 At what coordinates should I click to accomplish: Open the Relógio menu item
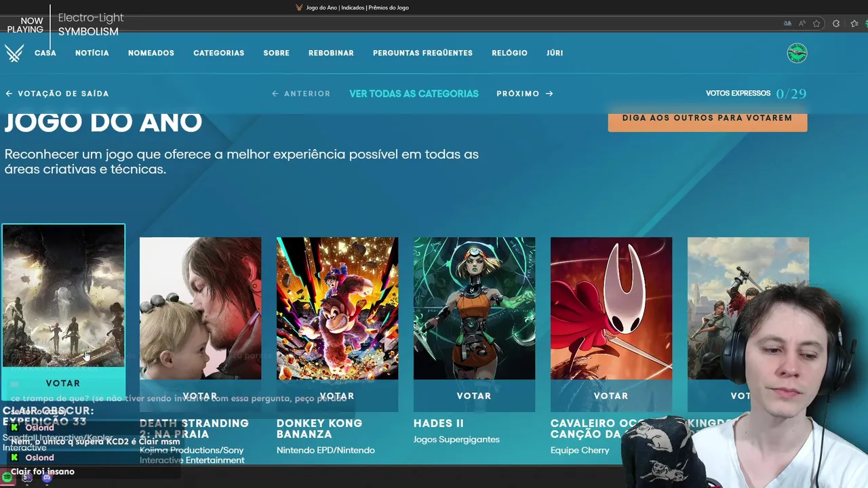[509, 53]
